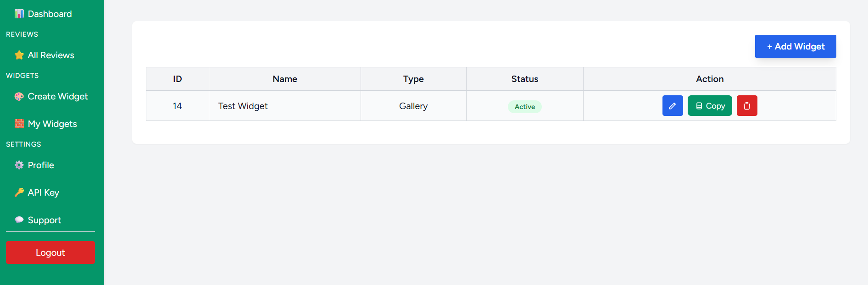Go to the Create Widget page

[57, 96]
